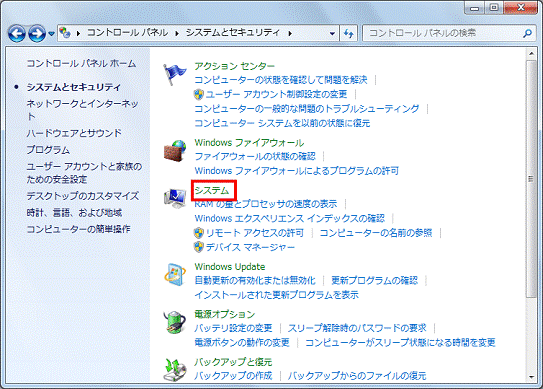Click the Back navigation arrow button

click(x=17, y=34)
